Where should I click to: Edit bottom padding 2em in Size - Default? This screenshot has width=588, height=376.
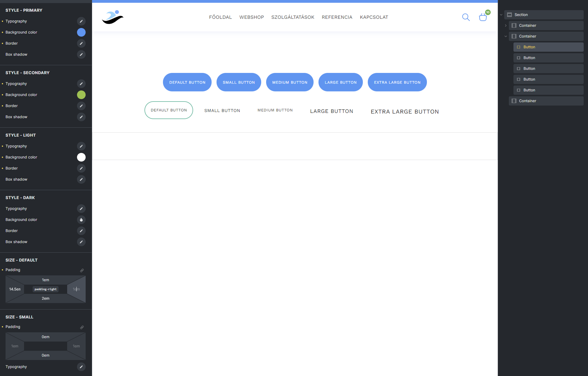coord(46,298)
